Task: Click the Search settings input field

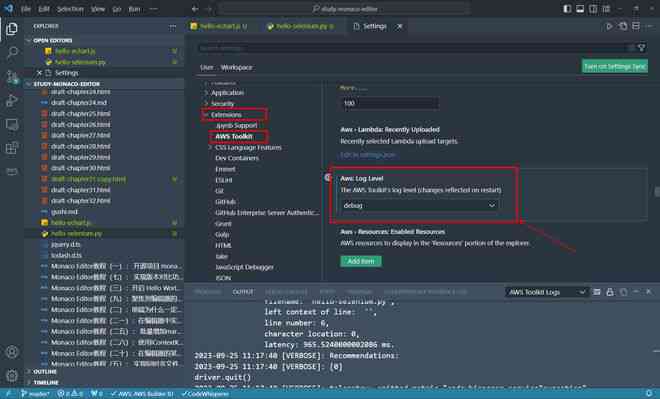Action: pyautogui.click(x=415, y=48)
